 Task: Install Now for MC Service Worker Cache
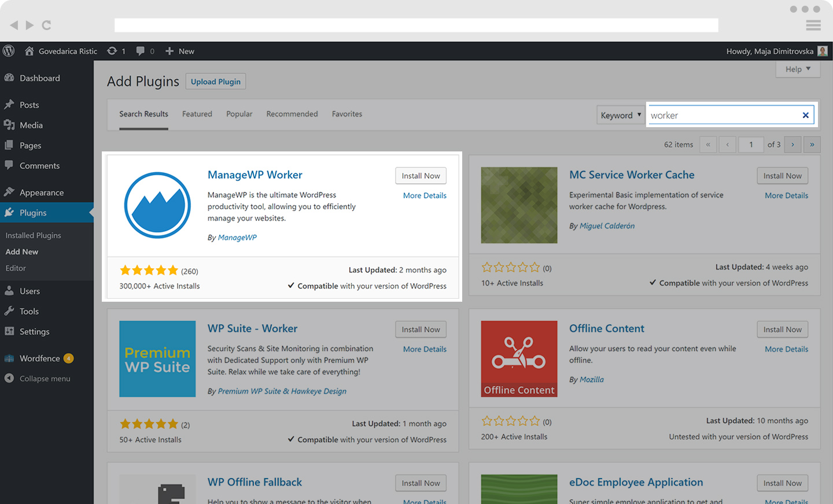tap(782, 176)
